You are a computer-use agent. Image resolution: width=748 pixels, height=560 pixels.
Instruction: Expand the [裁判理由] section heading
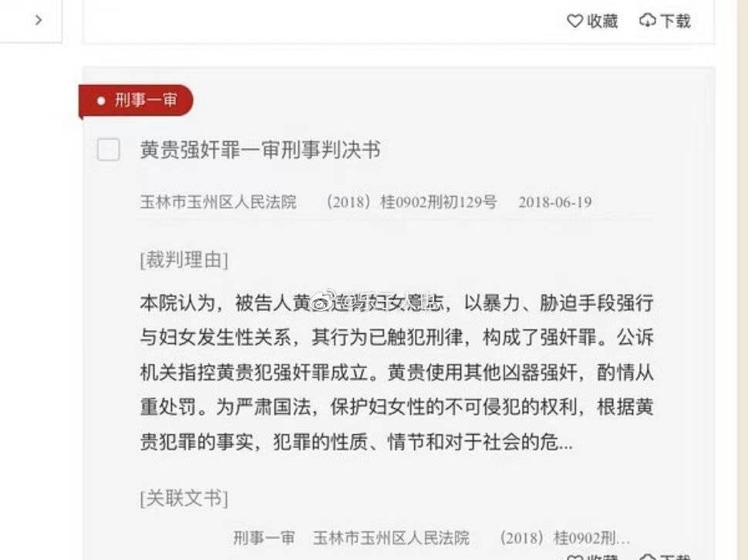pos(184,261)
